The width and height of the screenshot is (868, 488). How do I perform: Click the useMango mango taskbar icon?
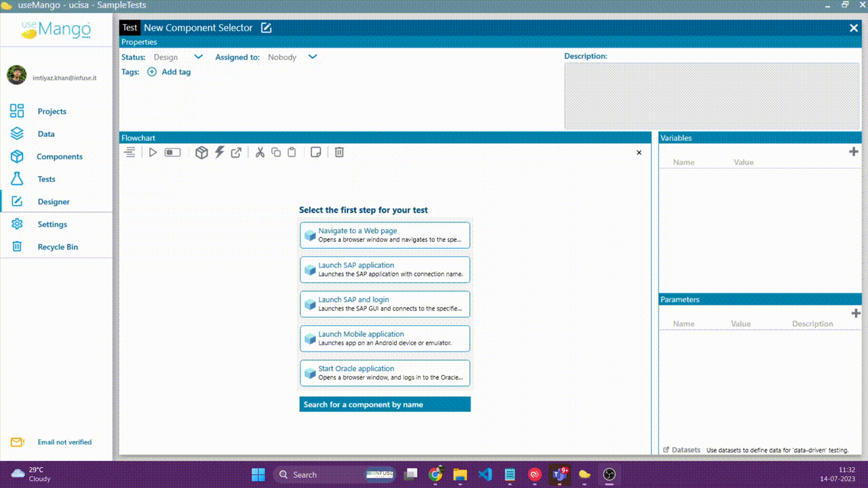[585, 474]
